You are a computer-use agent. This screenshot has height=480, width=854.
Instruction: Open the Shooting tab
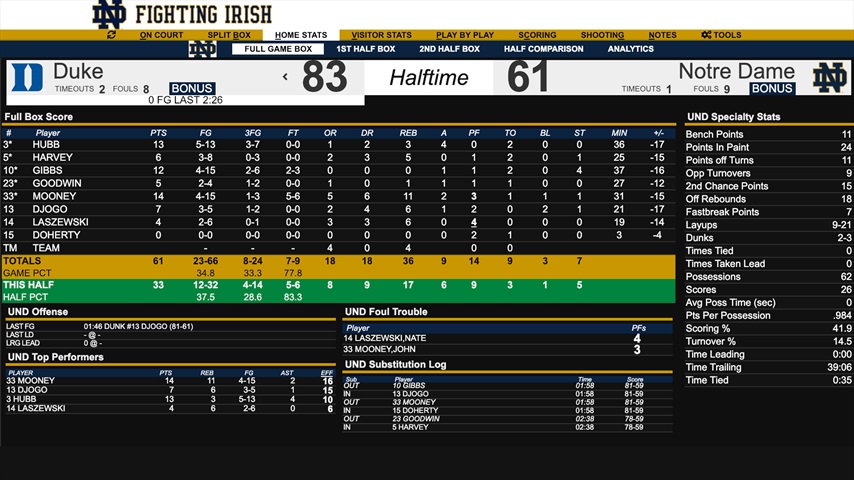602,35
